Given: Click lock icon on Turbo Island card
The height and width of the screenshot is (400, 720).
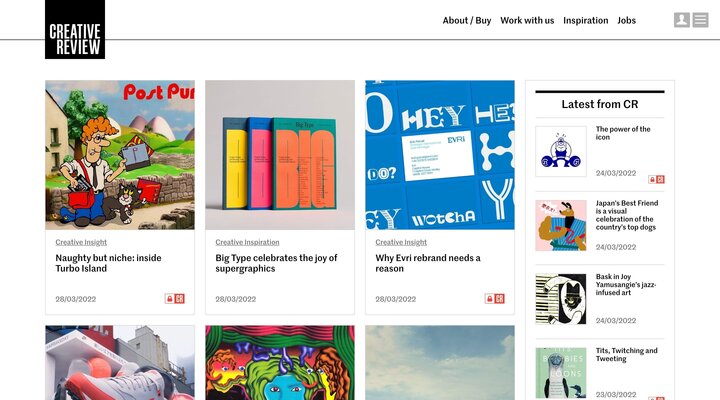Looking at the screenshot, I should tap(170, 298).
